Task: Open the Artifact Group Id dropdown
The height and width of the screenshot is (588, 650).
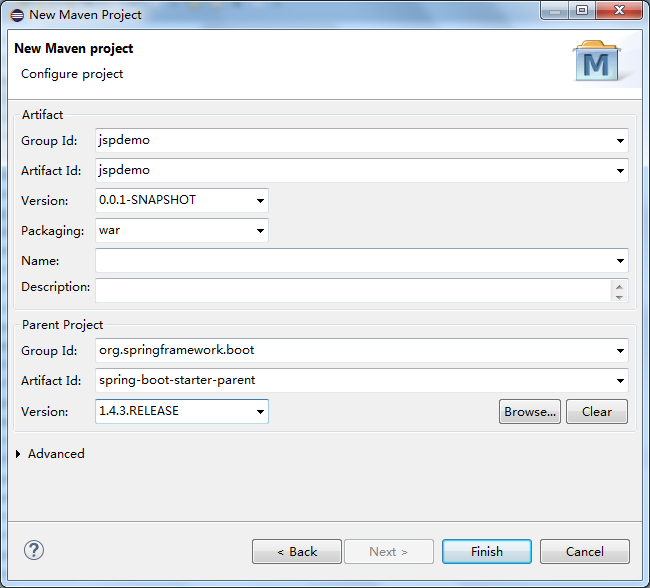Action: (x=620, y=141)
